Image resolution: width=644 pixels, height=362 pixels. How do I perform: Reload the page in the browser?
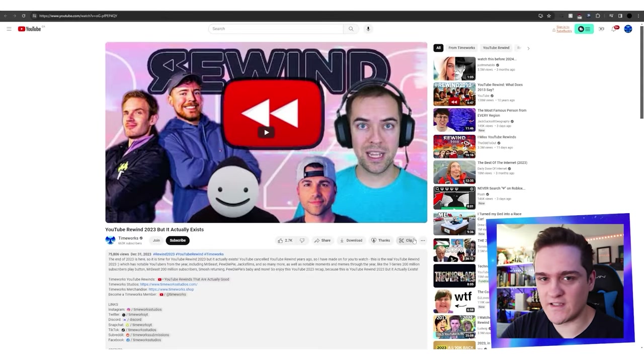click(x=23, y=16)
